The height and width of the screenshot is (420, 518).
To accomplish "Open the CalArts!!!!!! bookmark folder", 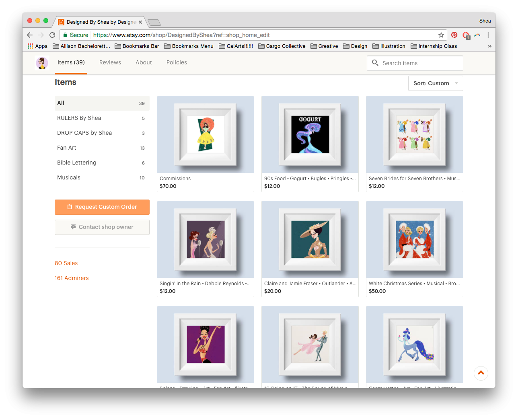I will coord(236,46).
